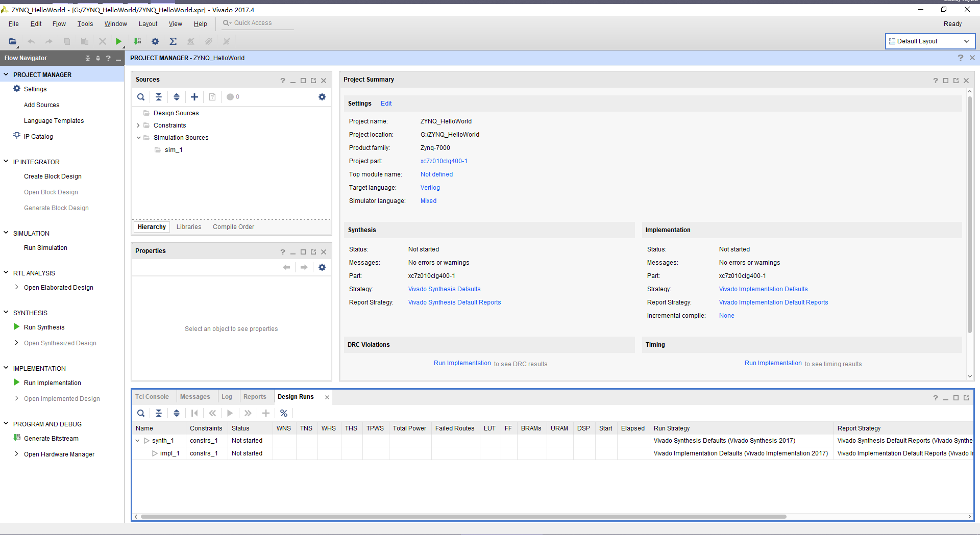The height and width of the screenshot is (535, 980).
Task: Open the File menu
Action: 14,24
